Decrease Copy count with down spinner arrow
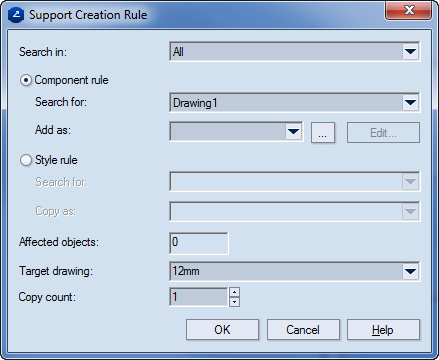The width and height of the screenshot is (439, 360). coord(235,302)
